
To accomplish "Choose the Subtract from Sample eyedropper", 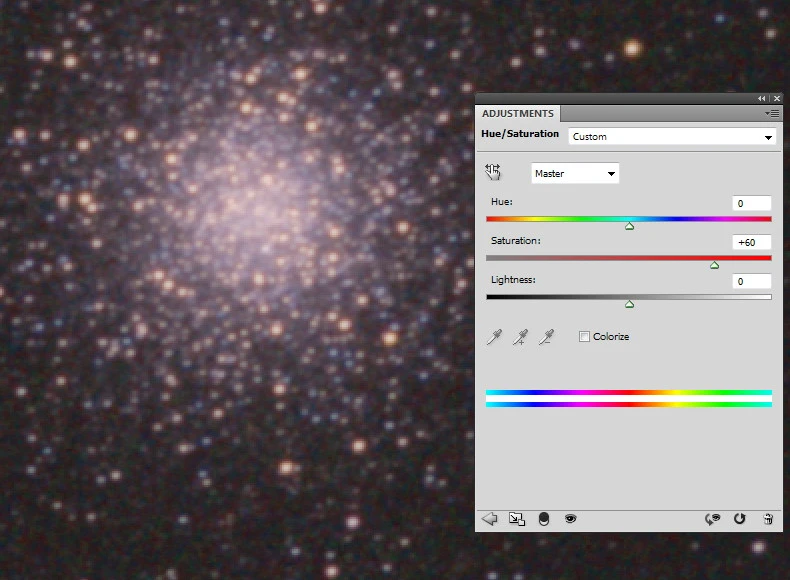I will pos(545,338).
